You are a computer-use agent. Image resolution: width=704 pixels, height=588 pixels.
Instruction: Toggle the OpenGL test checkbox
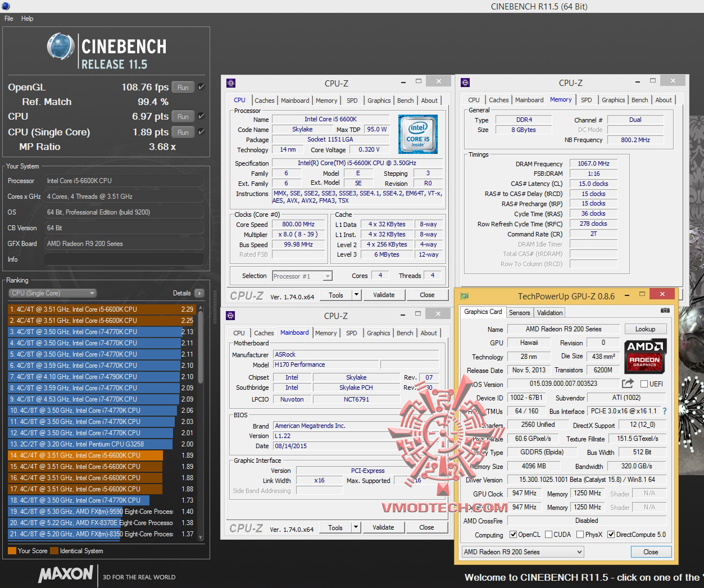click(201, 87)
